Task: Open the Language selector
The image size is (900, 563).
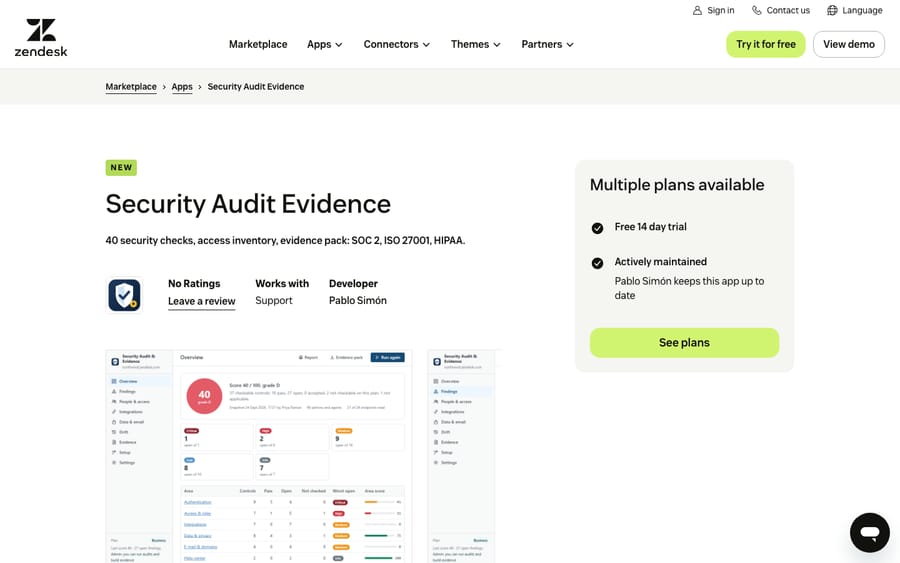Action: 855,10
